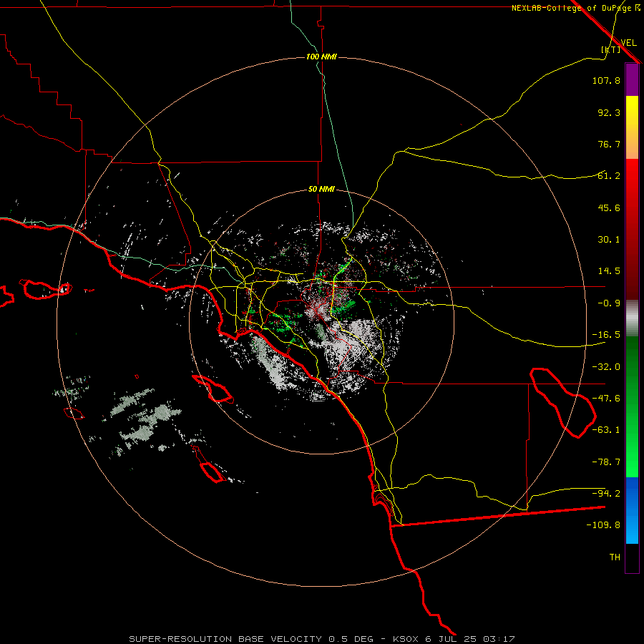Select the 92.3 scale value

click(x=609, y=112)
